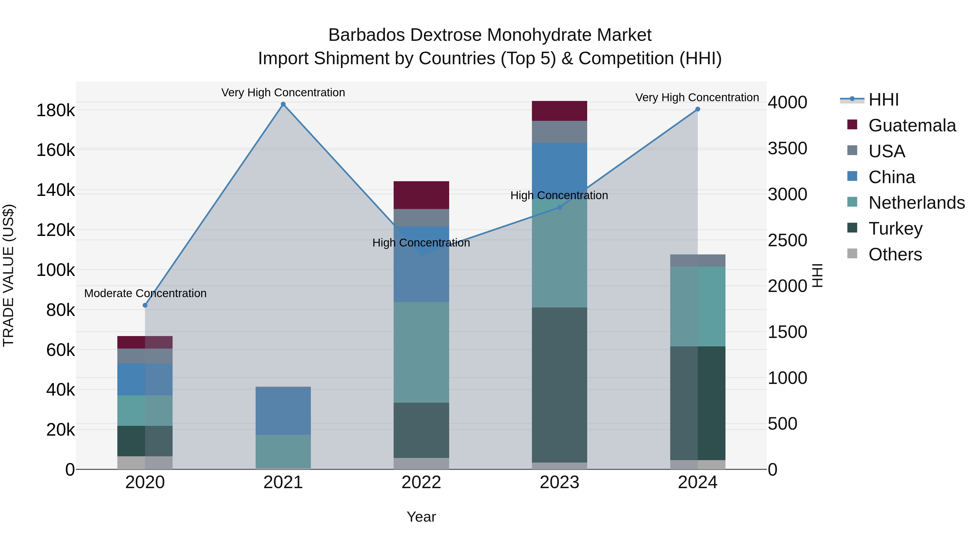This screenshot has width=980, height=551.
Task: Toggle the Guatemala legend entry
Action: [x=901, y=125]
